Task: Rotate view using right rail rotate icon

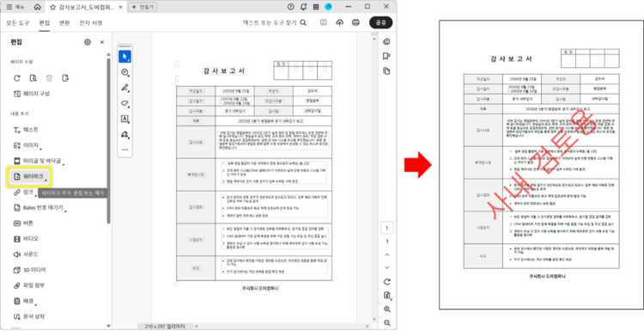Action: click(386, 282)
